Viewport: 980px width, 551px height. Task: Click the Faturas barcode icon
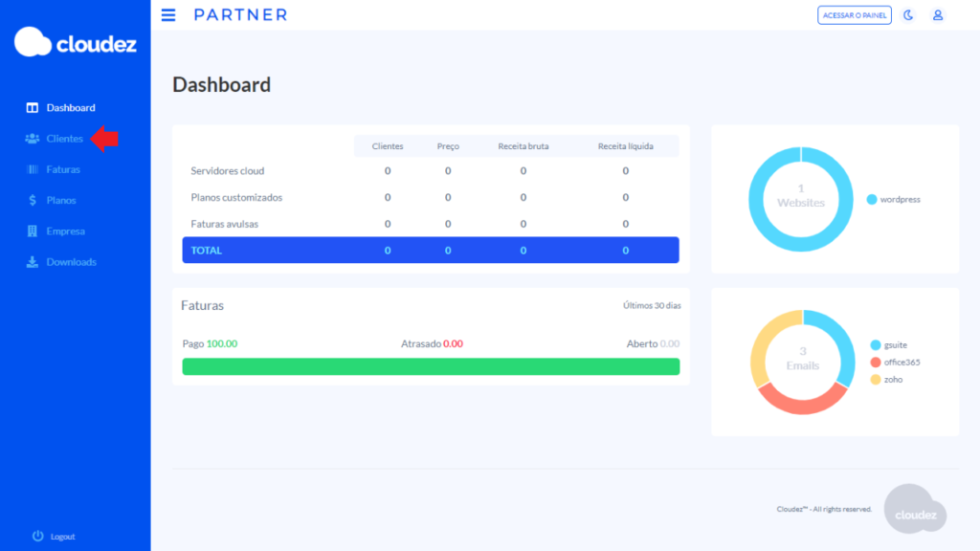32,169
